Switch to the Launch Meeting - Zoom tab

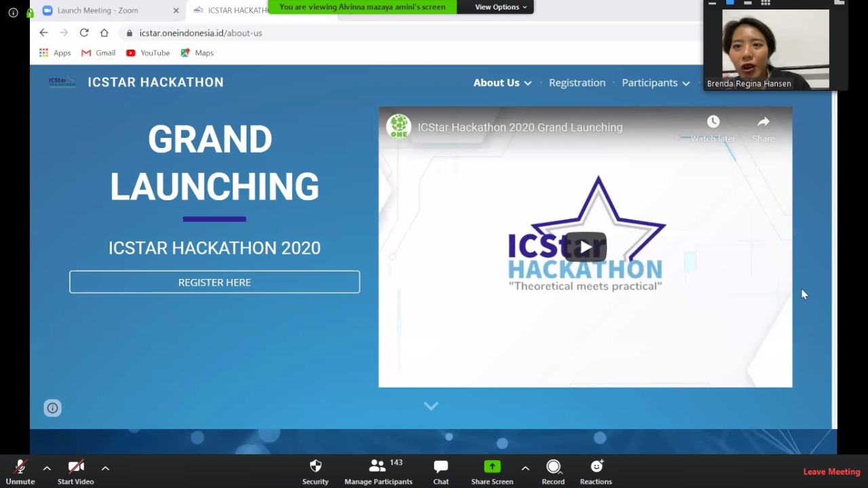[x=108, y=10]
